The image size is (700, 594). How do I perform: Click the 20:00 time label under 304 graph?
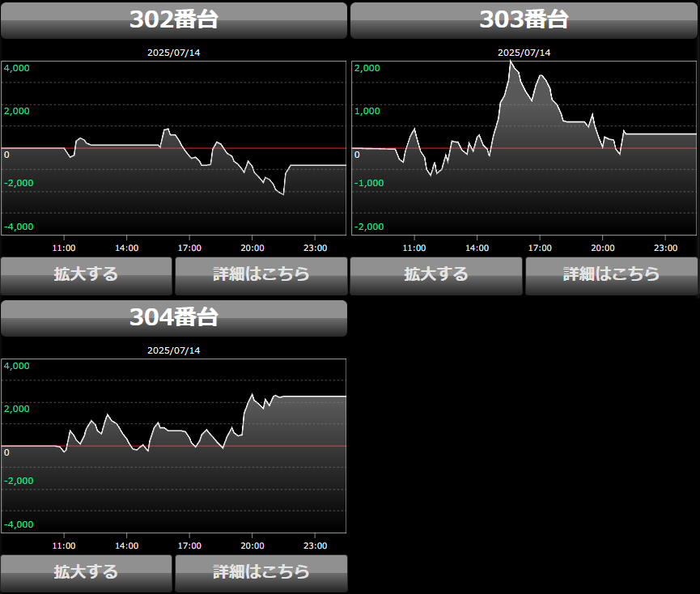point(252,545)
